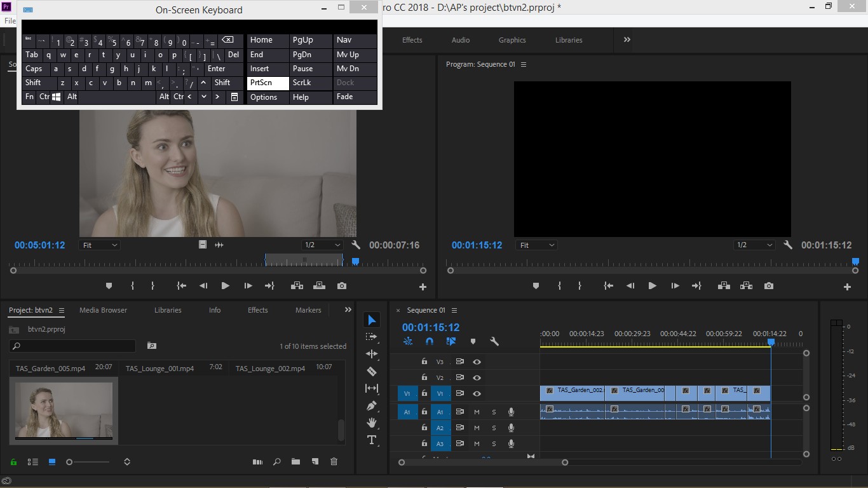The height and width of the screenshot is (488, 868).
Task: Add marker in the timeline panel
Action: (473, 341)
